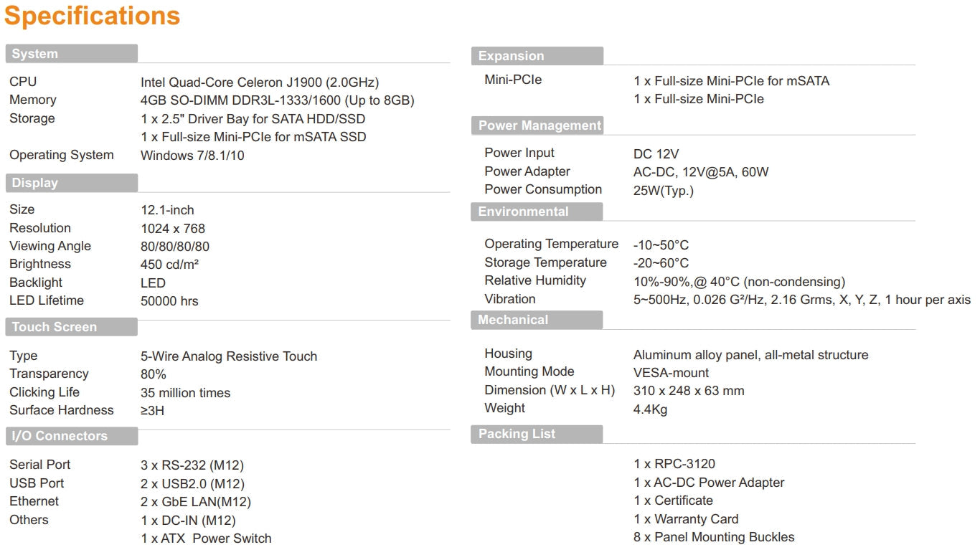The height and width of the screenshot is (560, 980).
Task: Select the Expansion section header
Action: coord(512,56)
